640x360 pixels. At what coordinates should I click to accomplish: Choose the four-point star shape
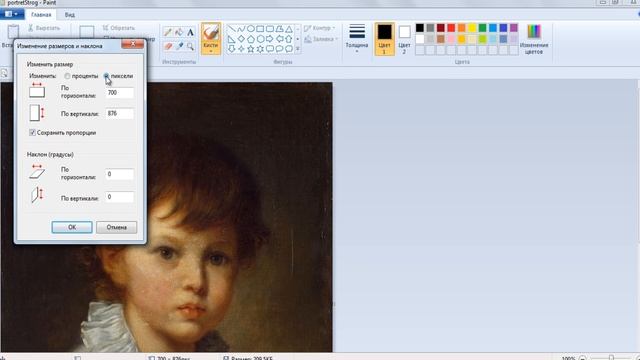coord(241,49)
